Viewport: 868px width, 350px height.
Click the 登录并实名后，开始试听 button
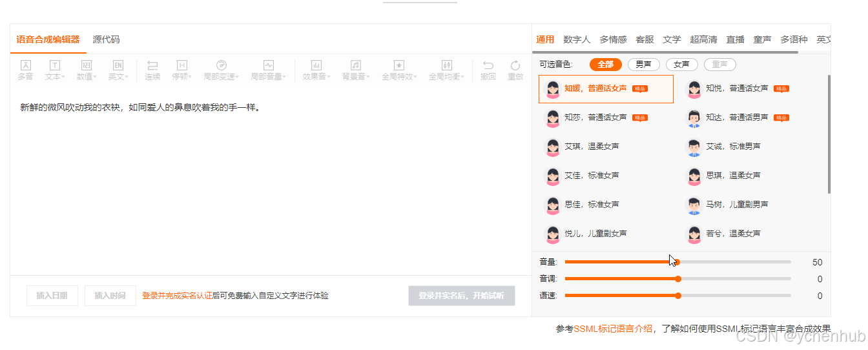point(462,296)
